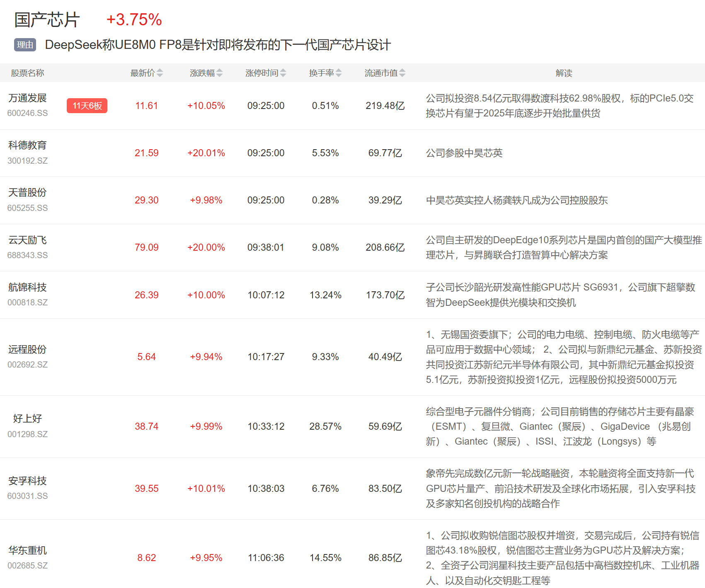Click the 11天6板 tag on 万通发展
Viewport: 705px width, 588px height.
click(x=87, y=106)
